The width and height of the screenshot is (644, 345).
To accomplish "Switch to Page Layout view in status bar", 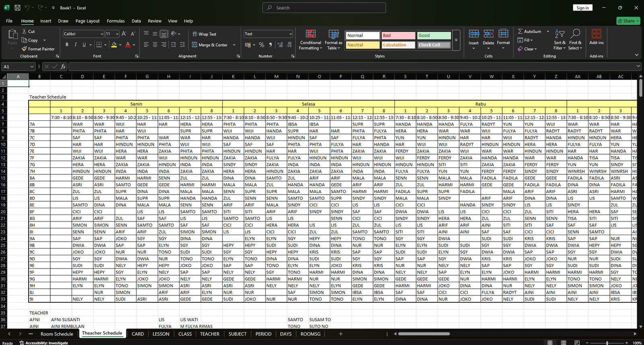I will click(563, 343).
